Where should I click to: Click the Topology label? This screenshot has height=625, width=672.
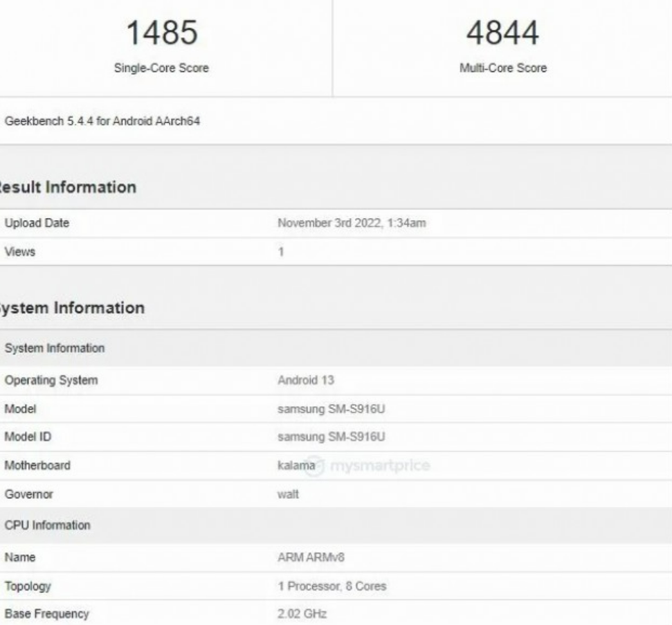(x=28, y=586)
